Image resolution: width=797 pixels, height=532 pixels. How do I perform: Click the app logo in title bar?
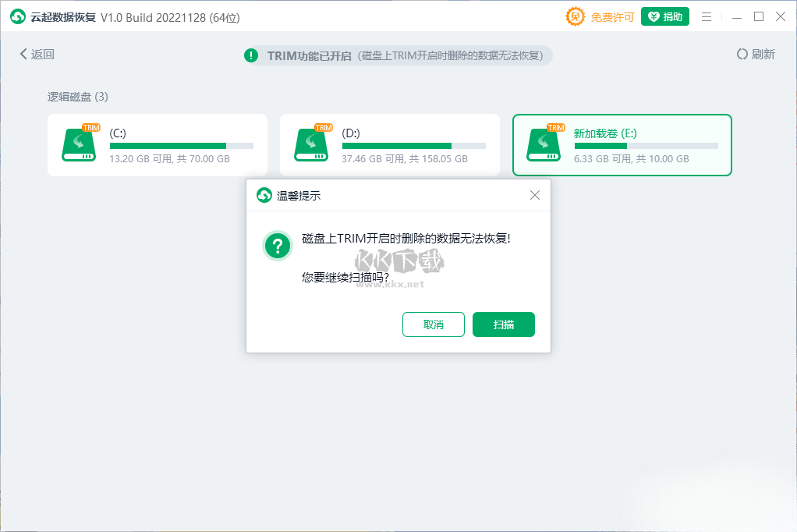(x=17, y=16)
